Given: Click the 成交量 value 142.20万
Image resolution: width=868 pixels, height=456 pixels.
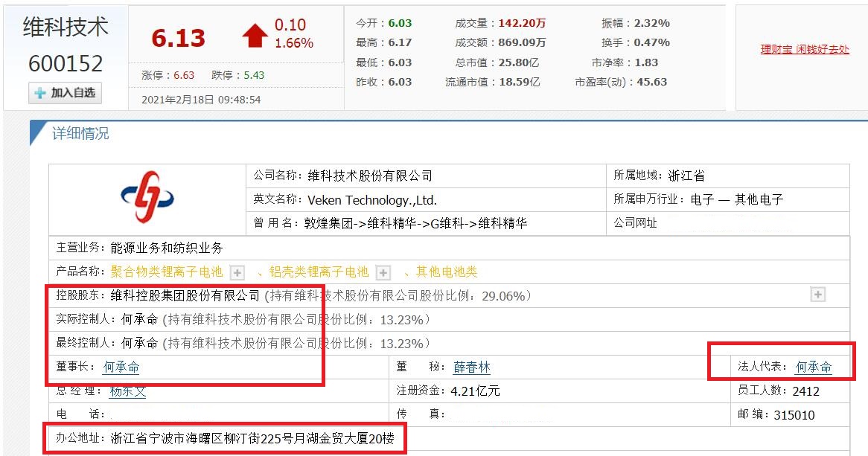Looking at the screenshot, I should (x=522, y=23).
